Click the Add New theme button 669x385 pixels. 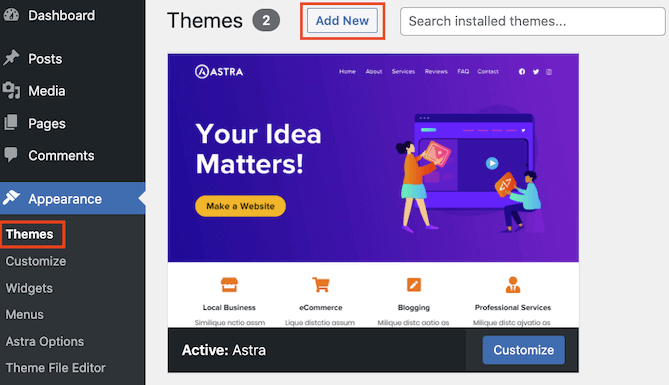[342, 20]
